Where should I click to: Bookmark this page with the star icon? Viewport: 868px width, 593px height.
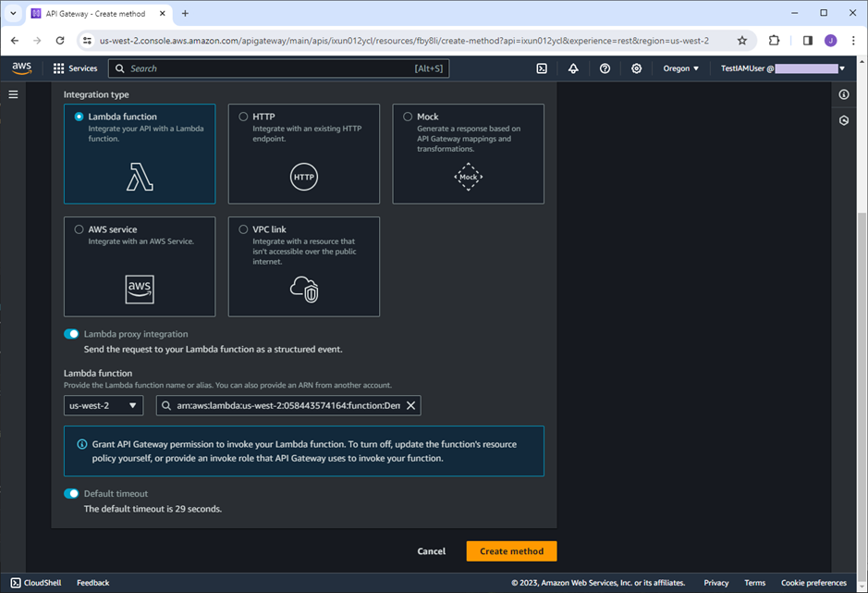(741, 41)
